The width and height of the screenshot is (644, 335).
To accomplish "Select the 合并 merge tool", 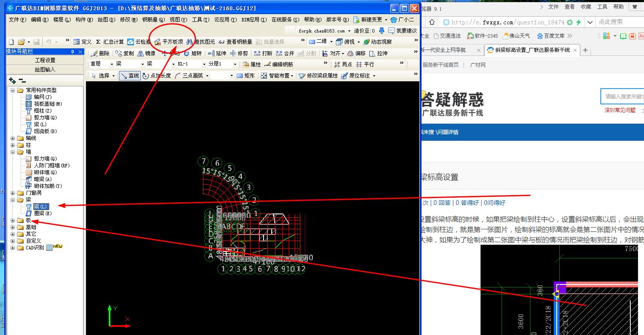I will [285, 53].
